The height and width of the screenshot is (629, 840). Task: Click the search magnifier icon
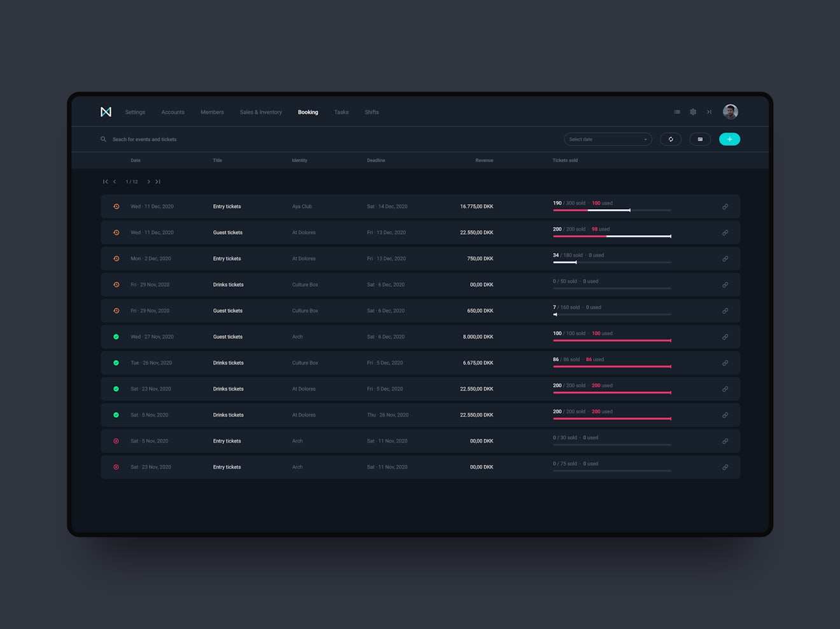pyautogui.click(x=103, y=139)
